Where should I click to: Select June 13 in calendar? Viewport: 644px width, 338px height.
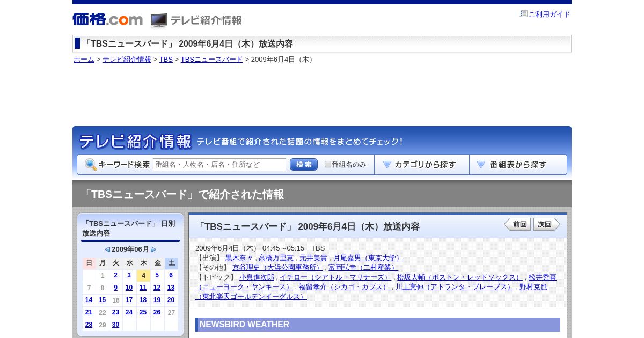(x=171, y=288)
